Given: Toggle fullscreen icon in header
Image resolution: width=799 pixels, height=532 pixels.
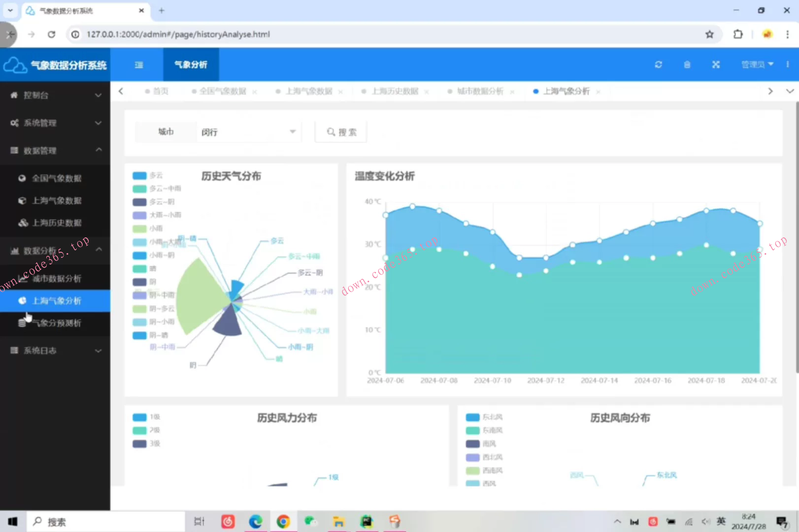Looking at the screenshot, I should pos(716,65).
